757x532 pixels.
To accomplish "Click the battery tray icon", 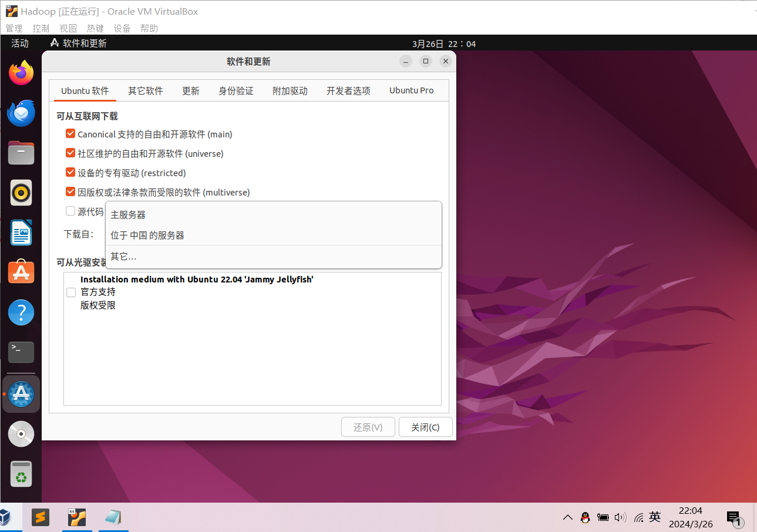I will [x=603, y=517].
